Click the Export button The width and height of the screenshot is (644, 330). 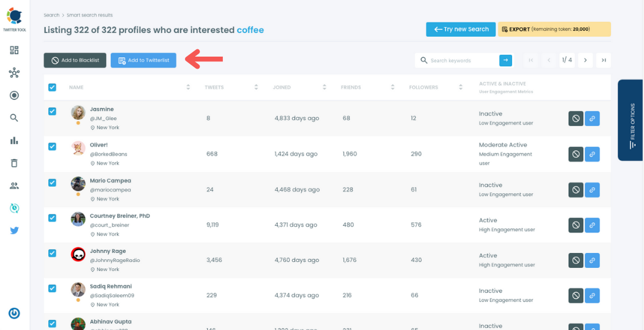point(554,29)
